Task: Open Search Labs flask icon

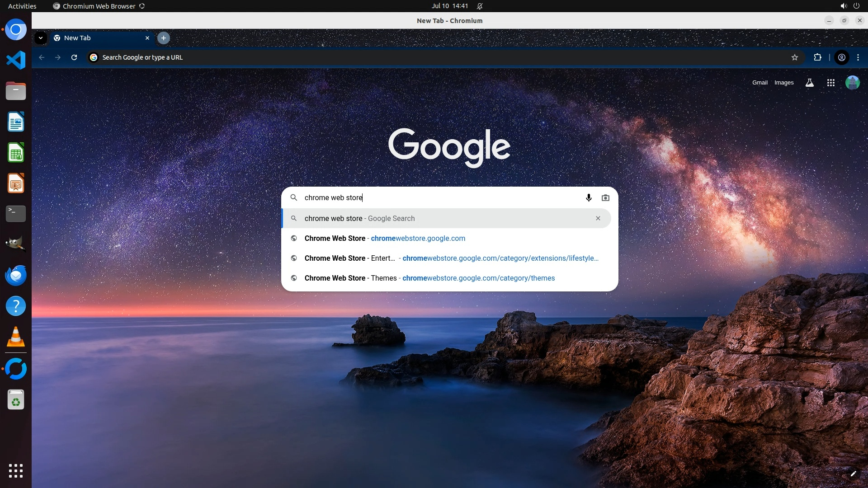Action: (810, 83)
